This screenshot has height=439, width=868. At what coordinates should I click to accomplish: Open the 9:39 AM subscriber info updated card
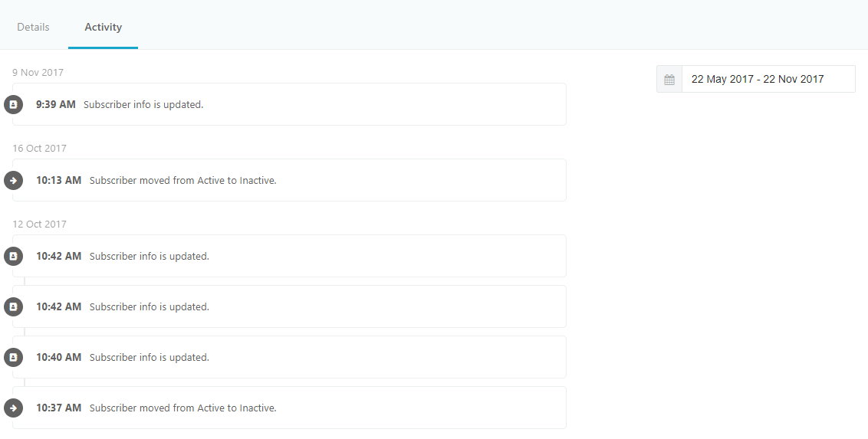pos(290,104)
